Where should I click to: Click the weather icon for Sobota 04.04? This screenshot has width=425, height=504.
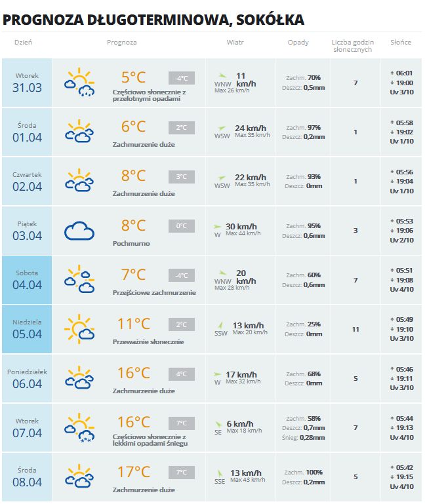point(79,280)
